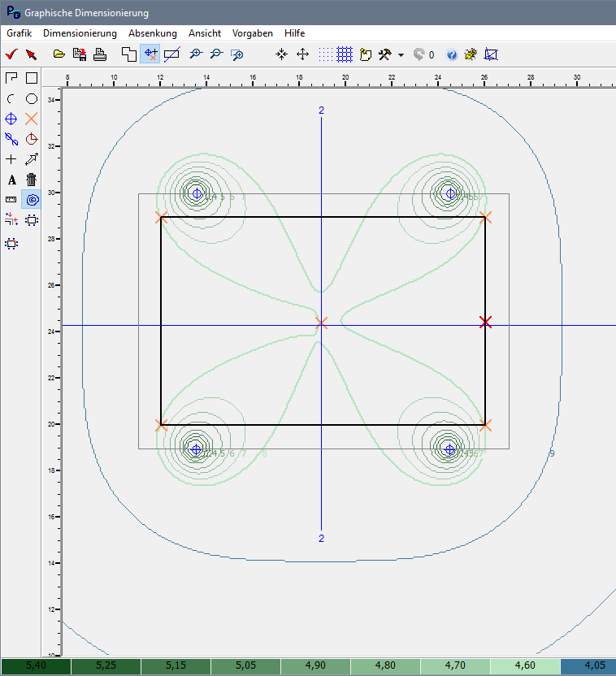This screenshot has width=616, height=676.
Task: Select the ruler measuring tool
Action: point(11,199)
